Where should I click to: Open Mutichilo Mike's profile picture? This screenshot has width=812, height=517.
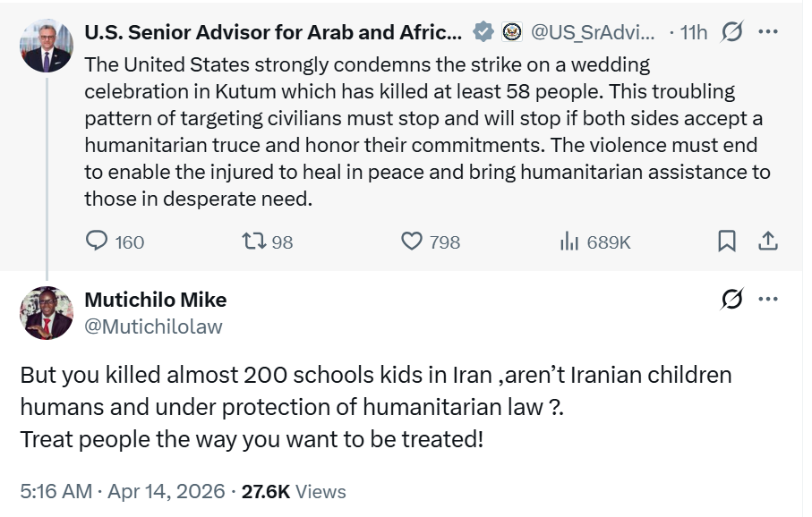(47, 313)
